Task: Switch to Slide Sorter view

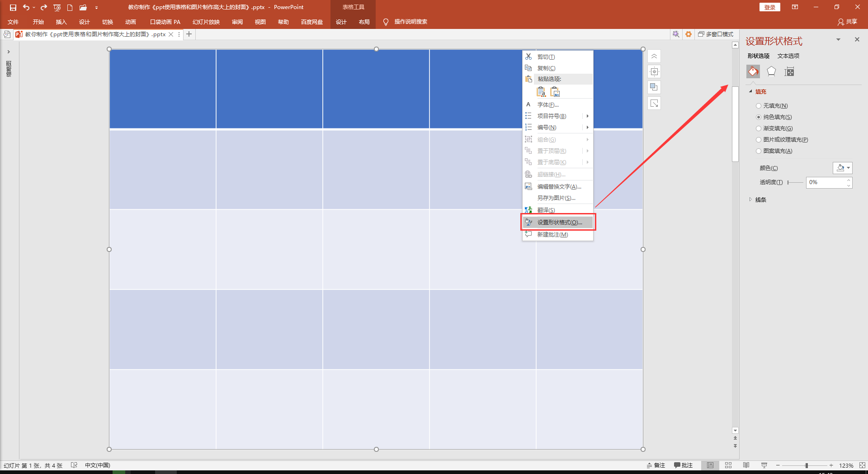Action: click(728, 465)
